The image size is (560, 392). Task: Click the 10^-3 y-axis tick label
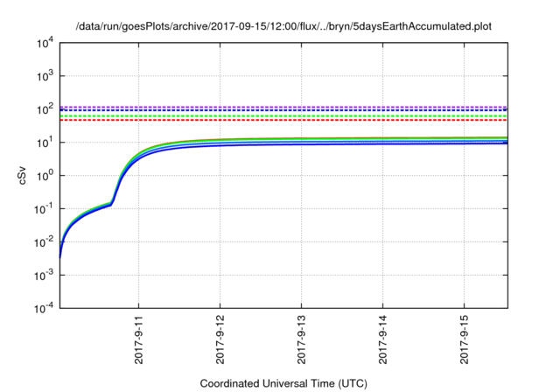click(x=44, y=276)
